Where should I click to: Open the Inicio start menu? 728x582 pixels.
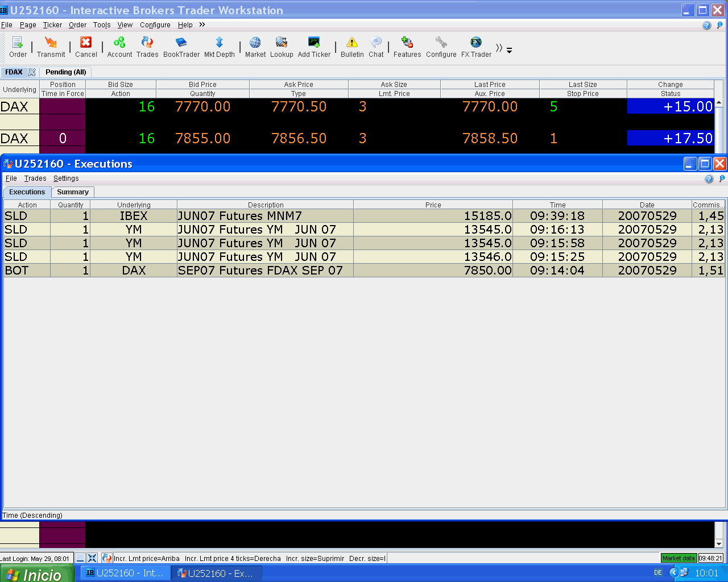point(36,573)
